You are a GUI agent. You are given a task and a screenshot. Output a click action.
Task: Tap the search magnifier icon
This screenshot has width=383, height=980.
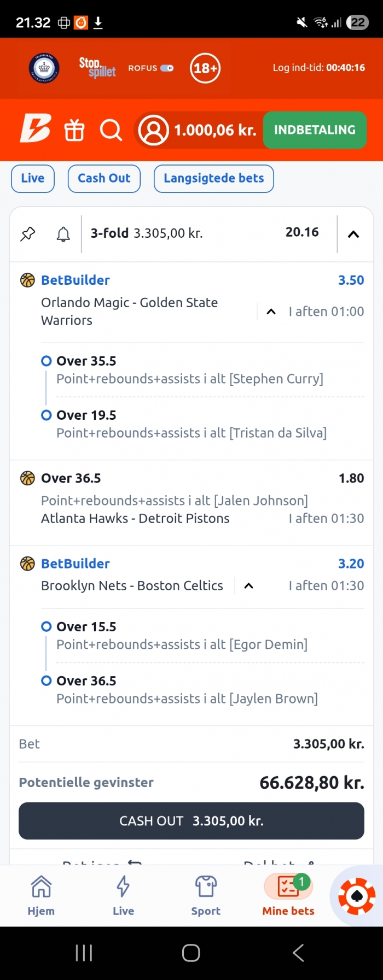[111, 131]
